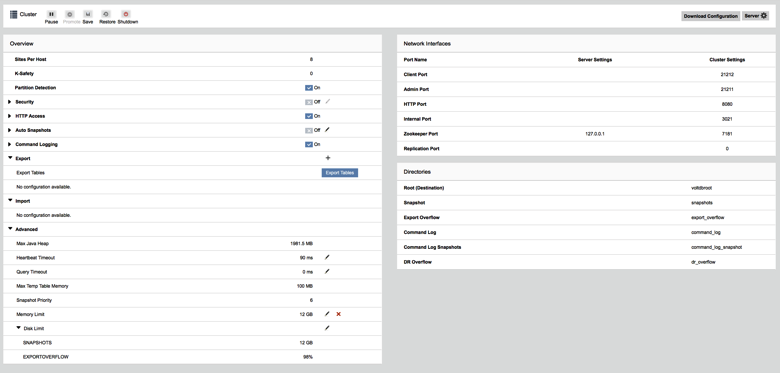Click Network Interfaces panel header
Viewport: 780px width, 373px height.
tap(586, 44)
